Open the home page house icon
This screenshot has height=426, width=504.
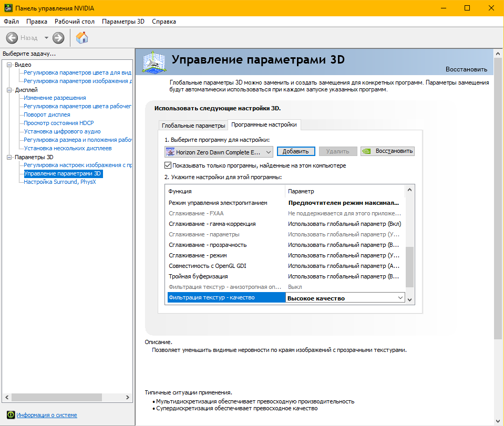[x=82, y=38]
